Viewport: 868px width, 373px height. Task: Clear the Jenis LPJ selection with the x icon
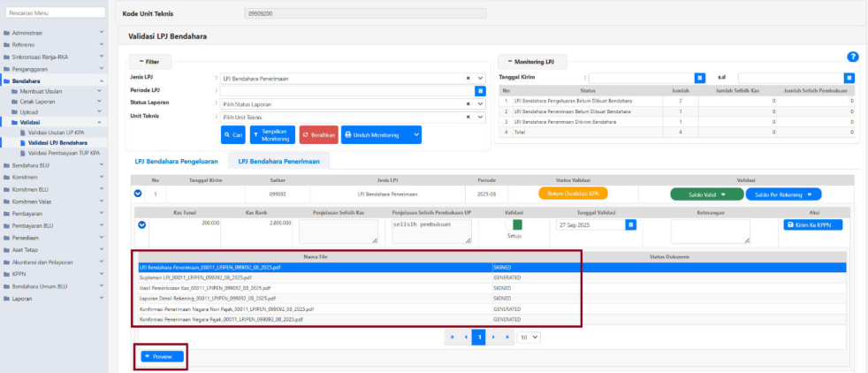click(x=468, y=78)
